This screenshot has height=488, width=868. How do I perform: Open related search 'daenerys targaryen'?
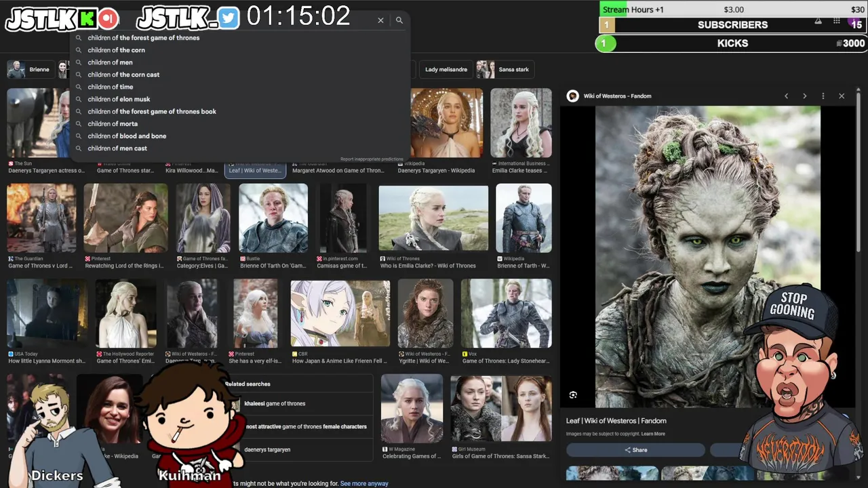click(x=267, y=449)
